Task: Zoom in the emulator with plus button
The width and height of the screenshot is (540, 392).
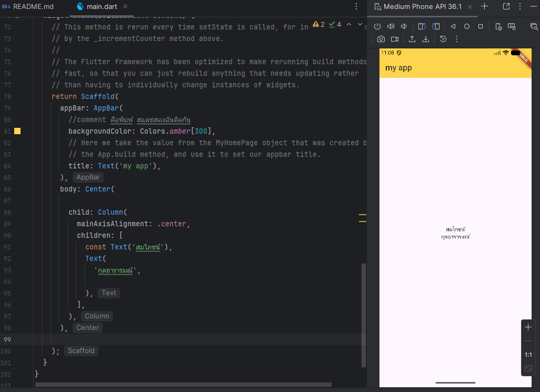Action: click(528, 327)
